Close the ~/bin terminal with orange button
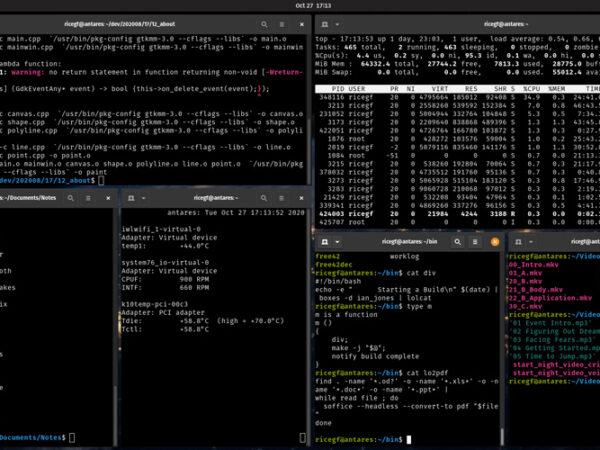Image resolution: width=600 pixels, height=450 pixels. tap(495, 241)
